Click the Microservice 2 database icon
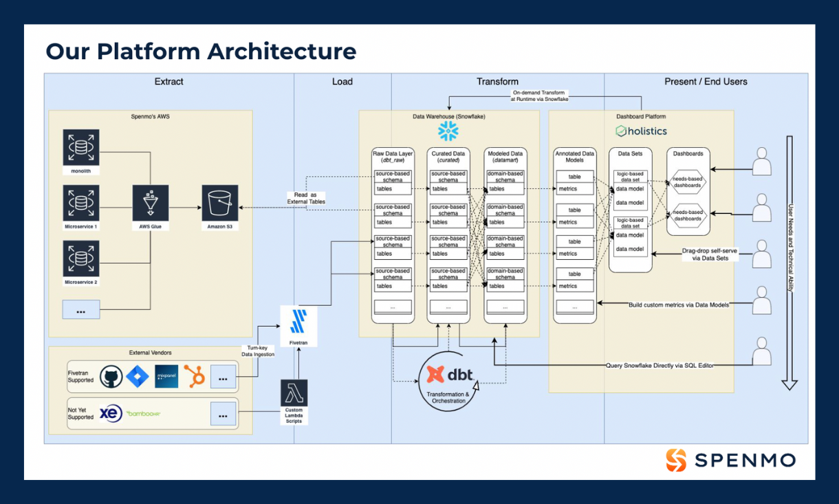This screenshot has height=504, width=839. click(x=81, y=259)
